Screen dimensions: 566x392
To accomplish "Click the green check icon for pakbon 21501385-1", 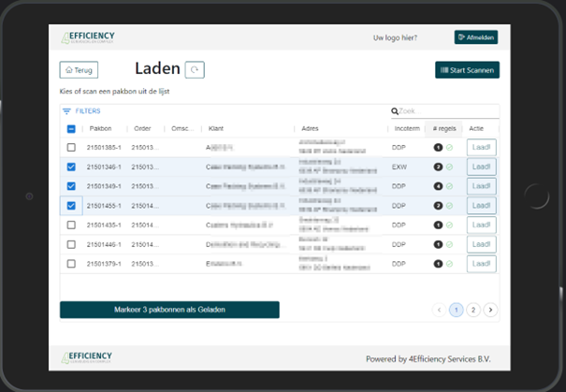I will point(449,148).
